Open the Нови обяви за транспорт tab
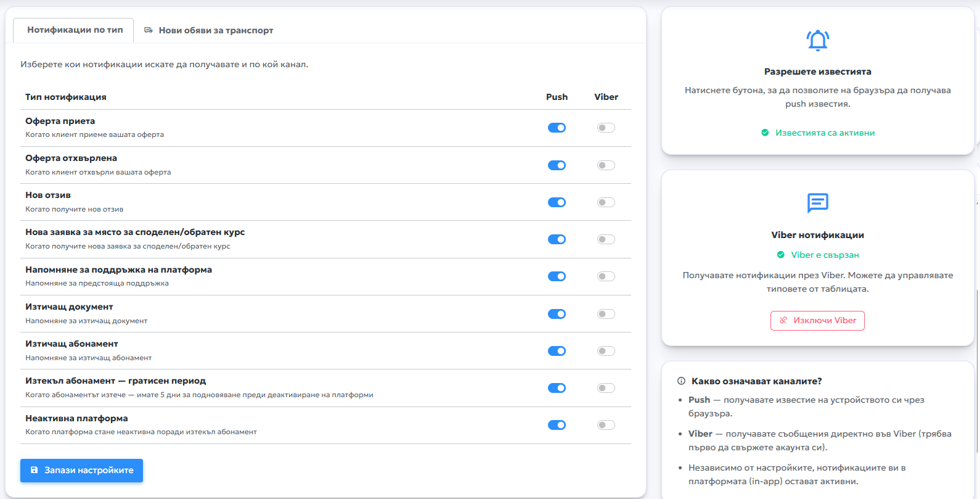980x499 pixels. (209, 30)
